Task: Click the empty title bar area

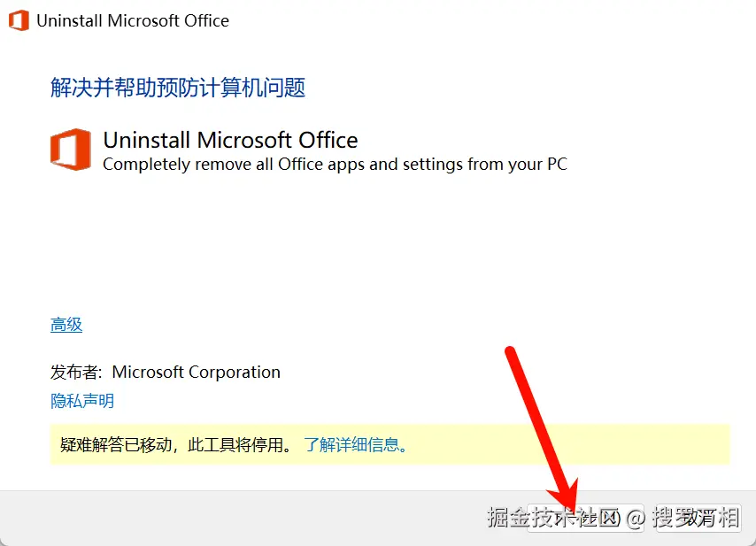Action: [x=487, y=20]
